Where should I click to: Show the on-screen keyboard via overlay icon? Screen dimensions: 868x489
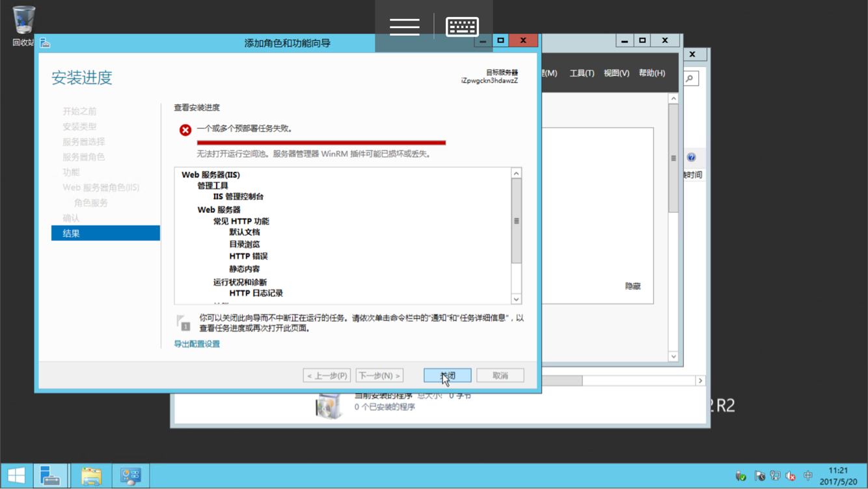coord(463,27)
